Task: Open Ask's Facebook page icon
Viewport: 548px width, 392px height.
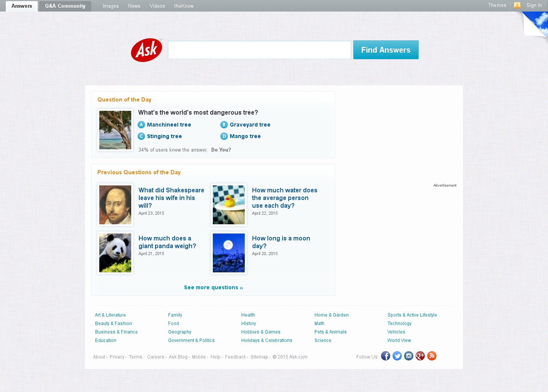Action: tap(386, 356)
